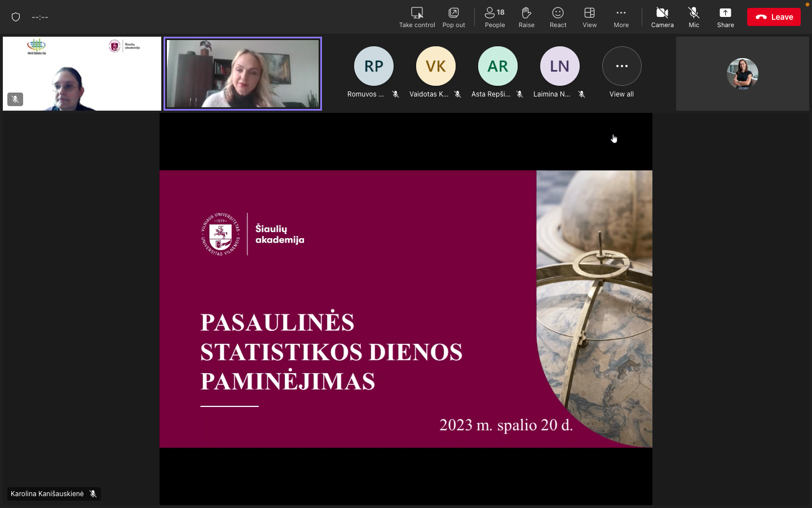Click Take control in the meeting toolbar

(x=417, y=17)
